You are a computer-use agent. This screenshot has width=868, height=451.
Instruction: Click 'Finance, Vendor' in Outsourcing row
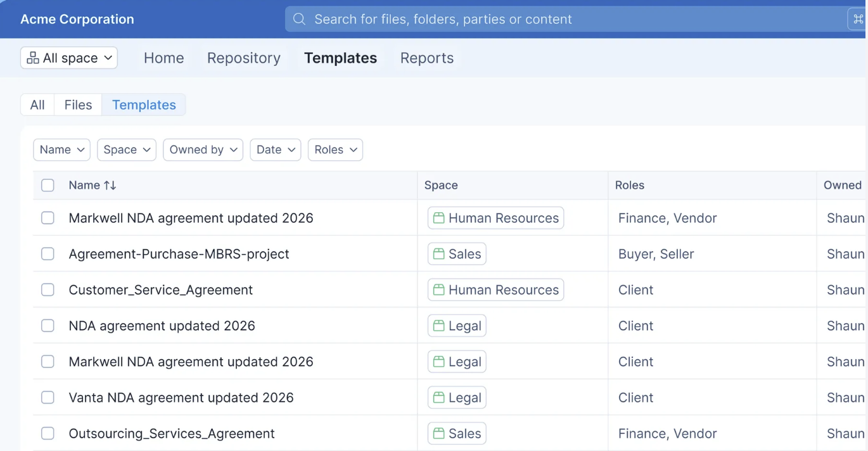[667, 434]
